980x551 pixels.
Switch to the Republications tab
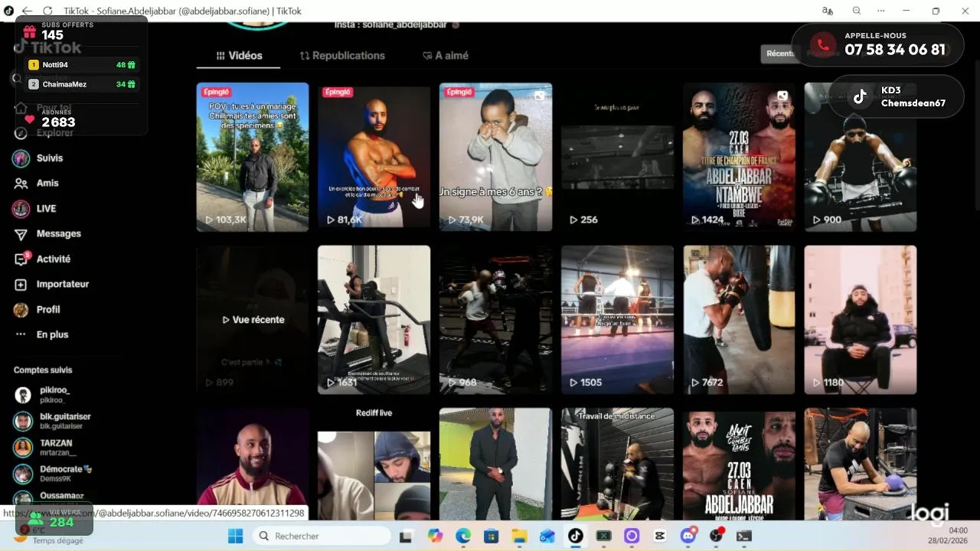click(x=342, y=56)
